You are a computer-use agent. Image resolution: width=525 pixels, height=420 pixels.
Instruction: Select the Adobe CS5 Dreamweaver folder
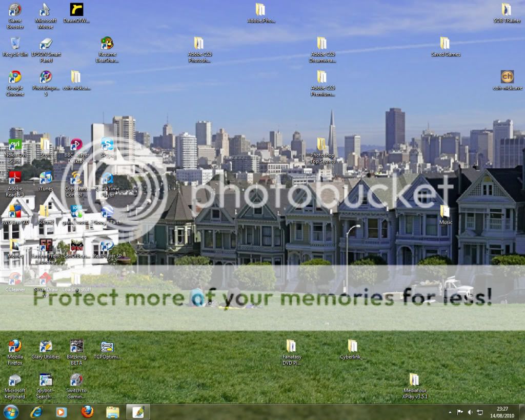tap(322, 44)
